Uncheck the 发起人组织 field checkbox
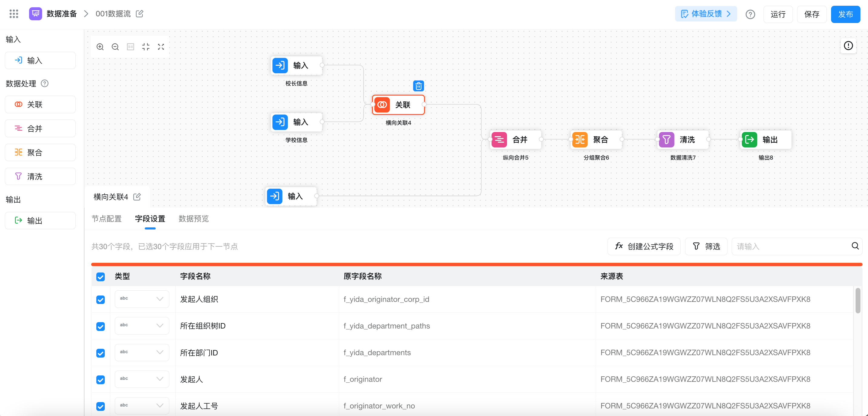This screenshot has height=416, width=868. click(101, 299)
